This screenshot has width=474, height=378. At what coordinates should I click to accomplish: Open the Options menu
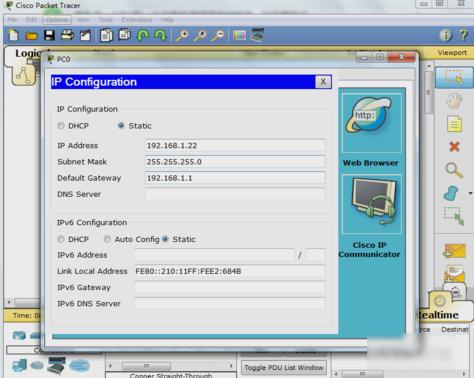(57, 20)
